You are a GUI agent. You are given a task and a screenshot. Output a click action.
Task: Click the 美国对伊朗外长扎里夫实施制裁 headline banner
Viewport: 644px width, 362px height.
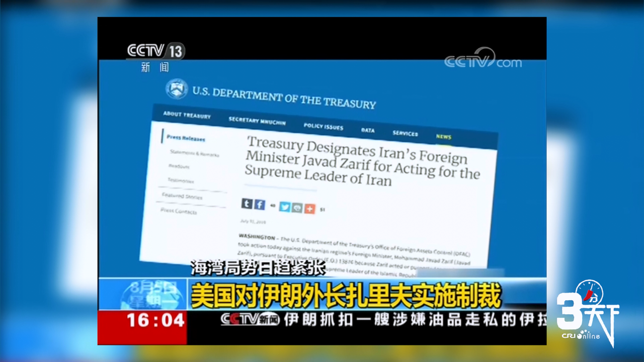tap(346, 296)
